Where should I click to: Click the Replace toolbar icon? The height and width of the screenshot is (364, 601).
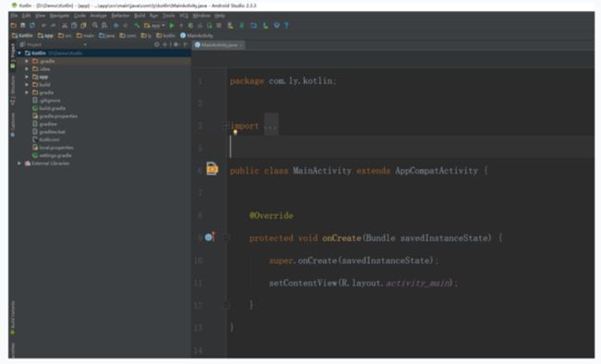click(104, 26)
